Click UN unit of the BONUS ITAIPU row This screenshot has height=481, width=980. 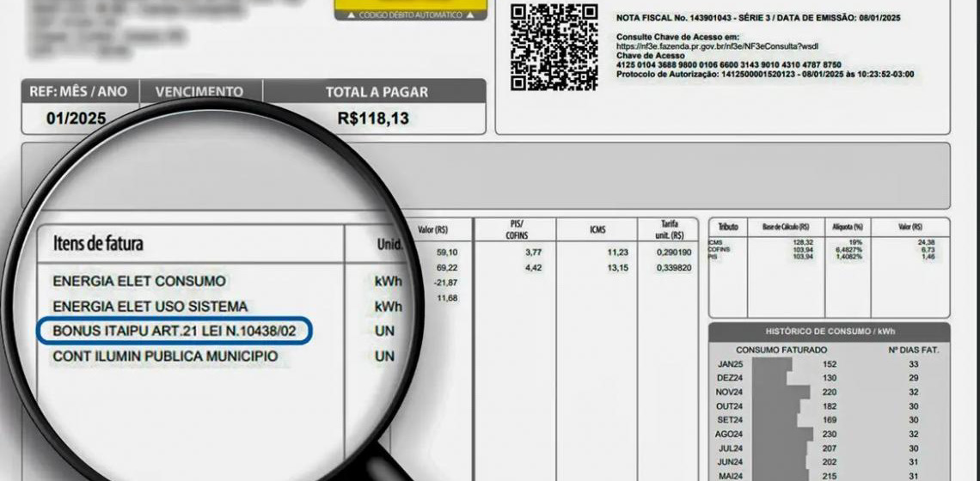pos(385,331)
